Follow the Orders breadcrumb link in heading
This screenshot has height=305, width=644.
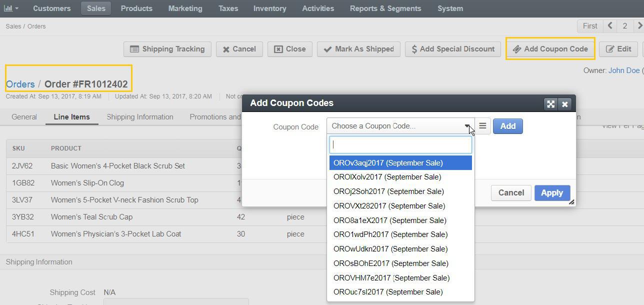point(20,84)
